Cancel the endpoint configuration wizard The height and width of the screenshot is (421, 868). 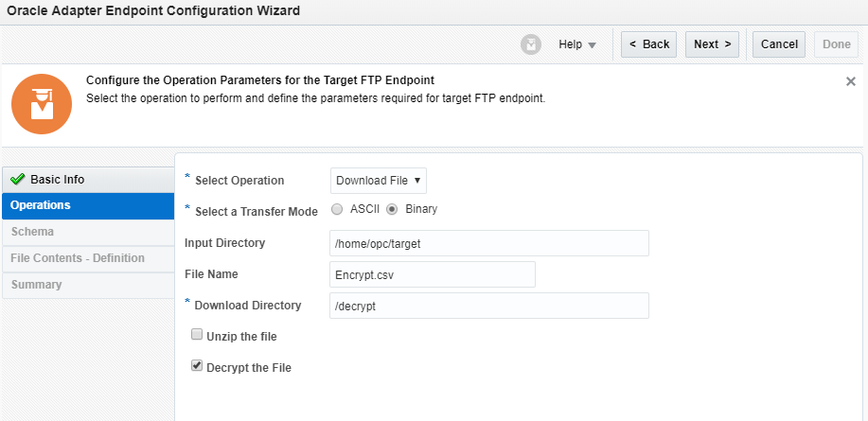tap(779, 44)
